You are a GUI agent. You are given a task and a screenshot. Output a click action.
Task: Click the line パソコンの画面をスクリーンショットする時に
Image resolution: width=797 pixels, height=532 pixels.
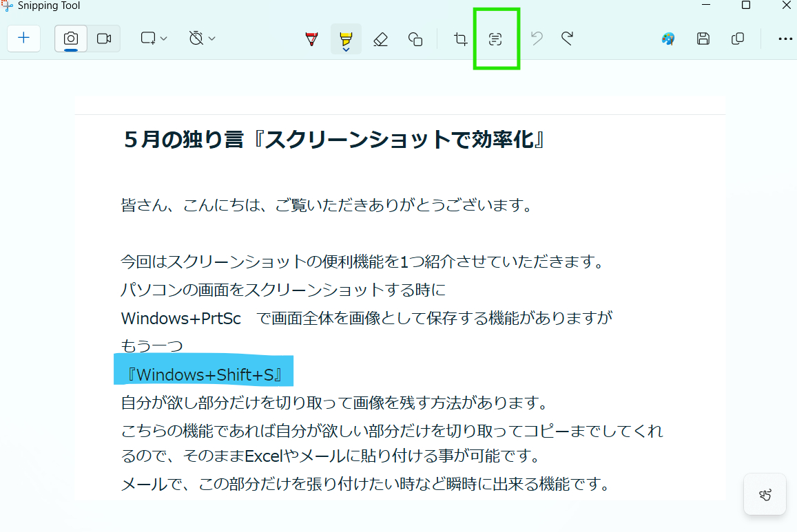coord(283,290)
